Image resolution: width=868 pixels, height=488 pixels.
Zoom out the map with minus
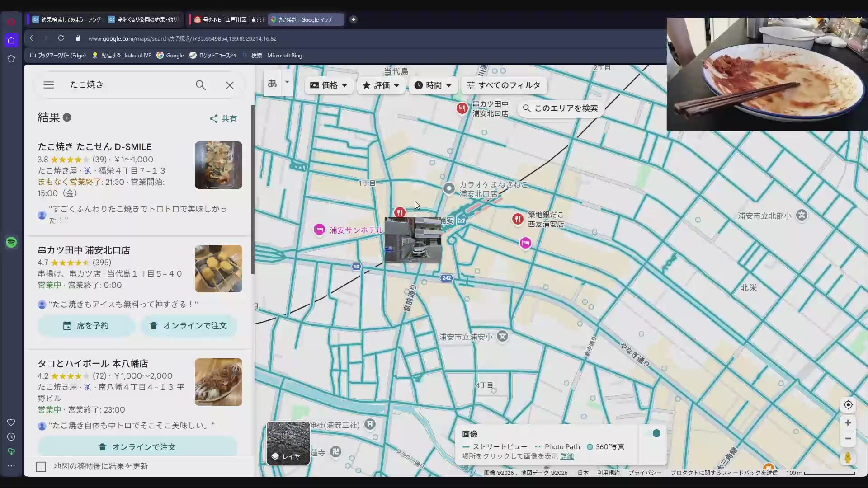(x=848, y=439)
